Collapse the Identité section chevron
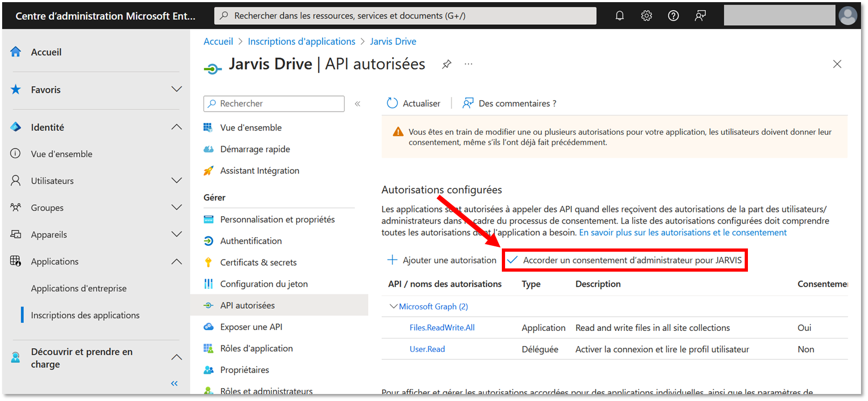Image resolution: width=868 pixels, height=401 pixels. pyautogui.click(x=176, y=127)
